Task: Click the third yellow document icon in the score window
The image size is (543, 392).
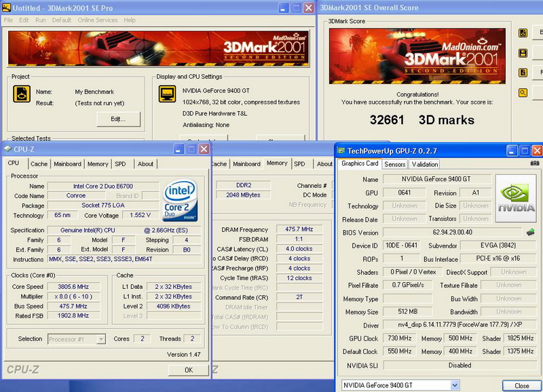Action: tap(523, 73)
